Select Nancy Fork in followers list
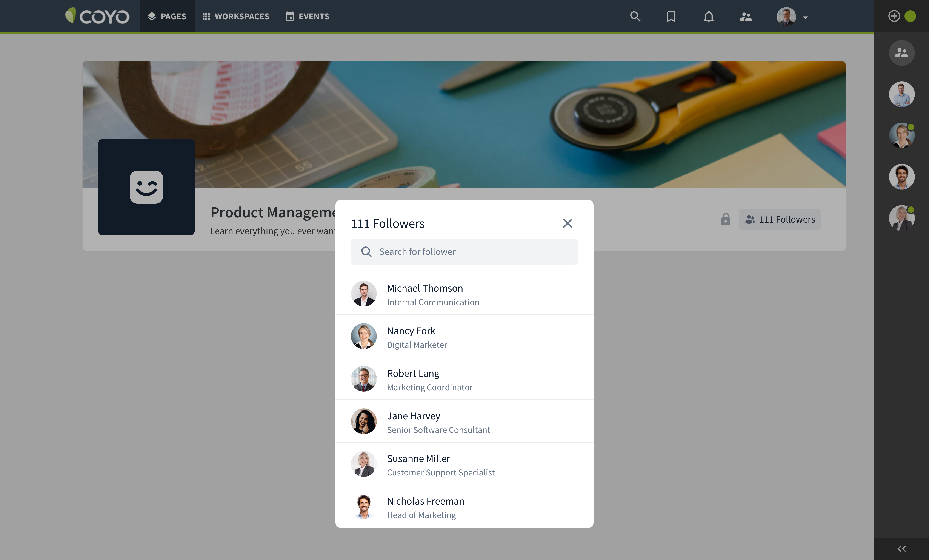Image resolution: width=929 pixels, height=560 pixels. point(464,336)
